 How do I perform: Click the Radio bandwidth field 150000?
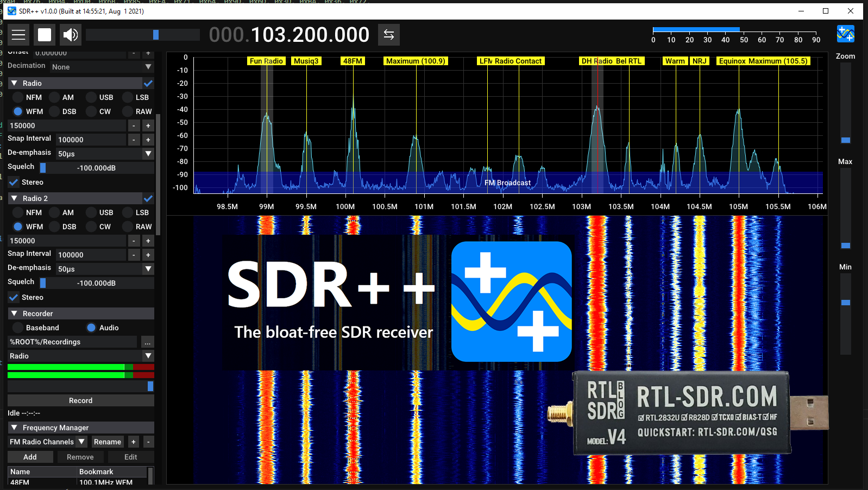67,125
